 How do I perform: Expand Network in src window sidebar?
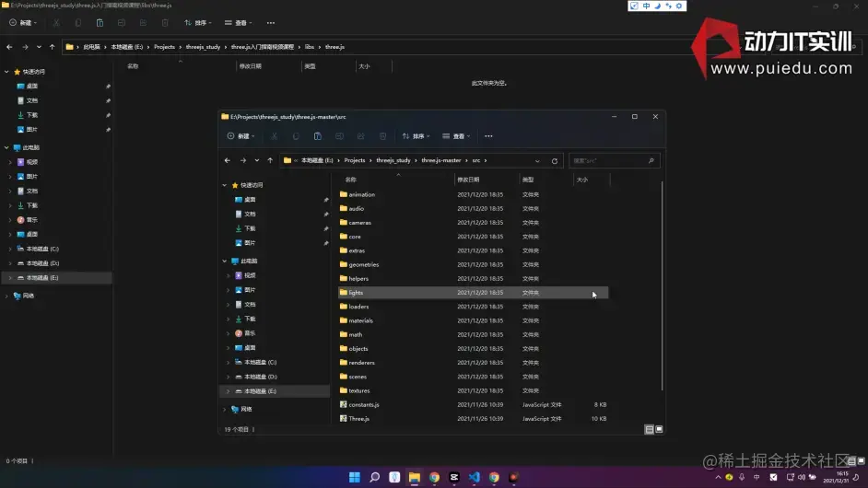[224, 410]
